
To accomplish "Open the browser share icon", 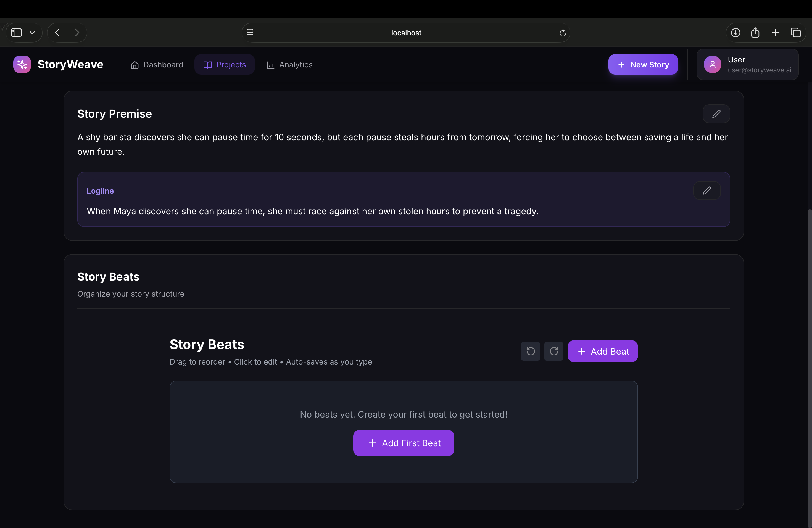I will click(x=755, y=33).
